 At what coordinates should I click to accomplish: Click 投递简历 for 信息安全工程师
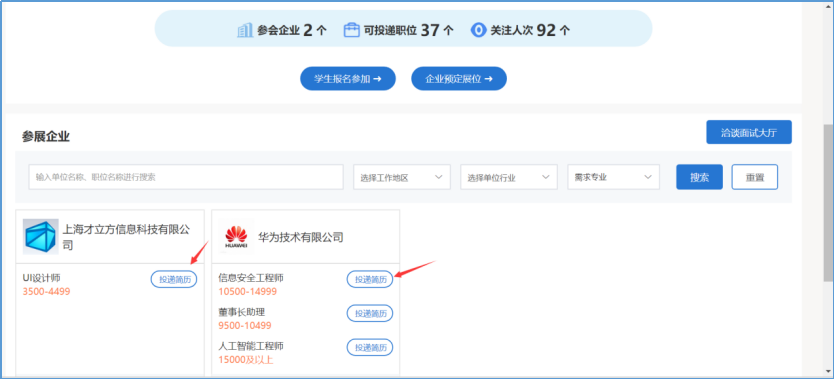[x=370, y=279]
